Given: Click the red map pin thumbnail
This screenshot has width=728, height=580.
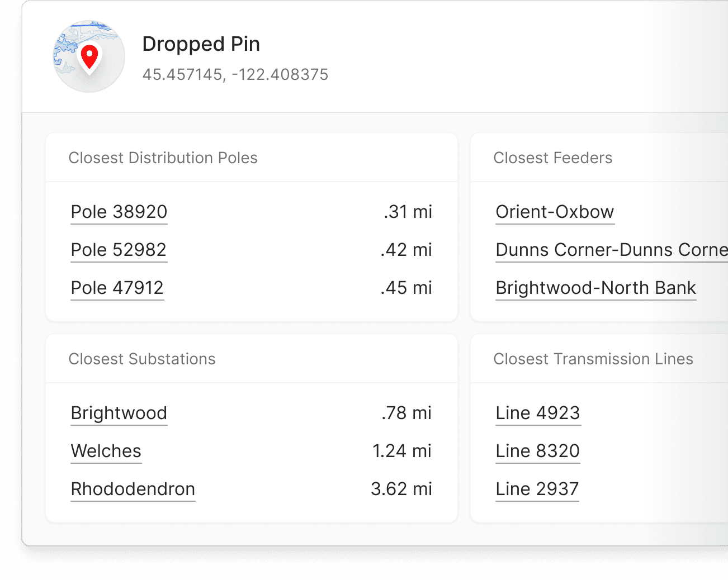Looking at the screenshot, I should 88,56.
